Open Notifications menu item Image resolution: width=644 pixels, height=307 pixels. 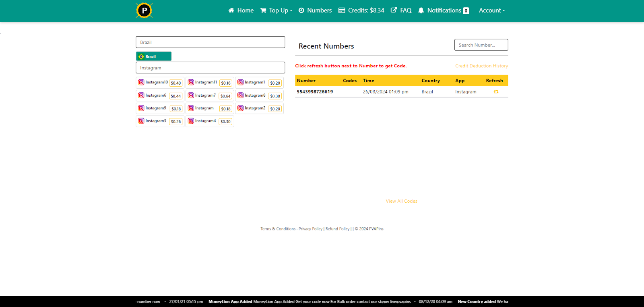(x=444, y=10)
